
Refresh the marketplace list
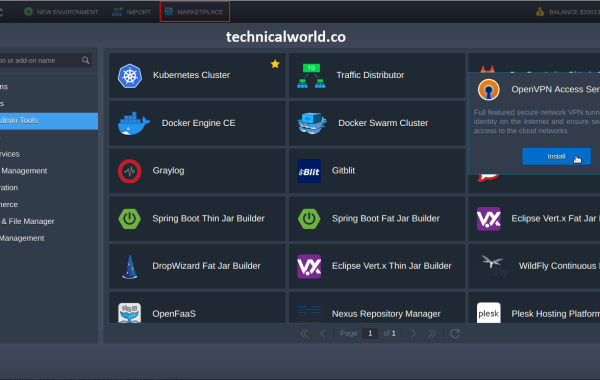pyautogui.click(x=455, y=334)
